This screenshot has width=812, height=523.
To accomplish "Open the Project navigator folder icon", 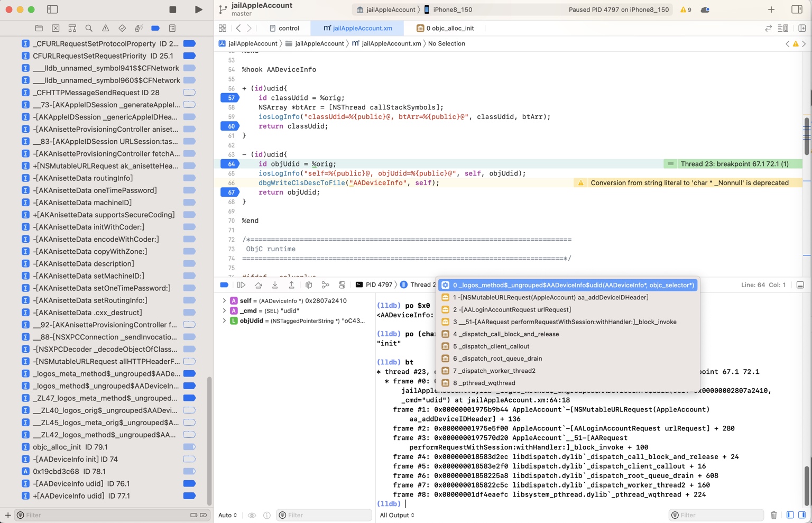I will pyautogui.click(x=39, y=28).
